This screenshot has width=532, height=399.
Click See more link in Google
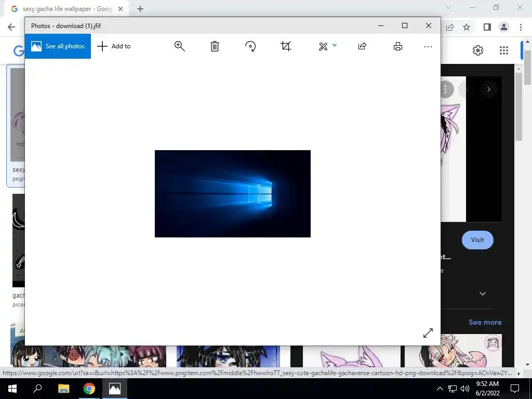(x=485, y=322)
